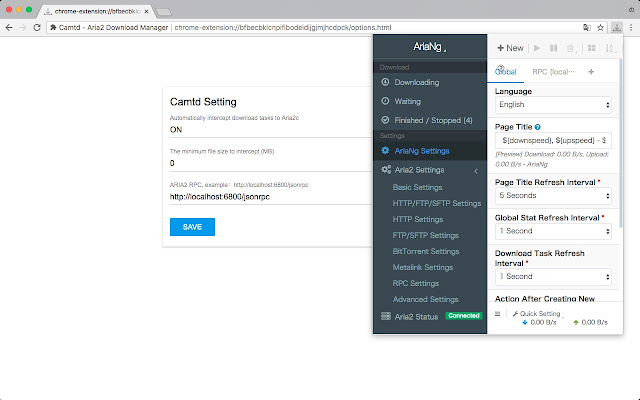The height and width of the screenshot is (400, 640).
Task: Open RPC Settings
Action: click(416, 283)
